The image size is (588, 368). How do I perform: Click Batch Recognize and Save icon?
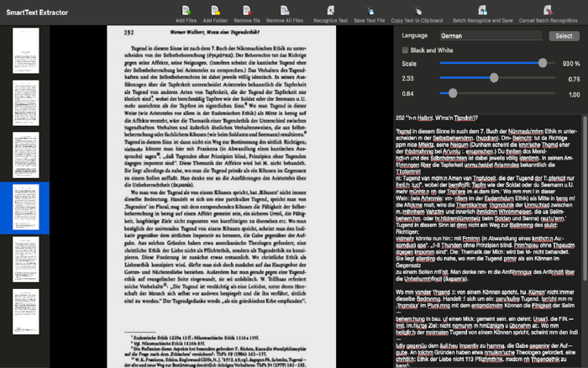point(483,11)
